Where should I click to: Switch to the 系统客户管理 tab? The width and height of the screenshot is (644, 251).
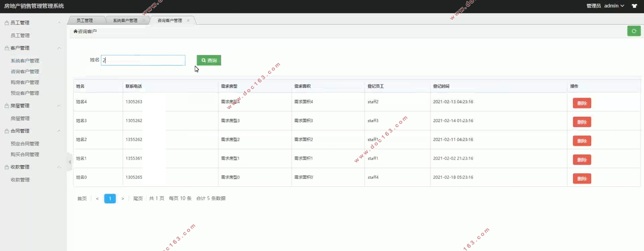(x=125, y=21)
